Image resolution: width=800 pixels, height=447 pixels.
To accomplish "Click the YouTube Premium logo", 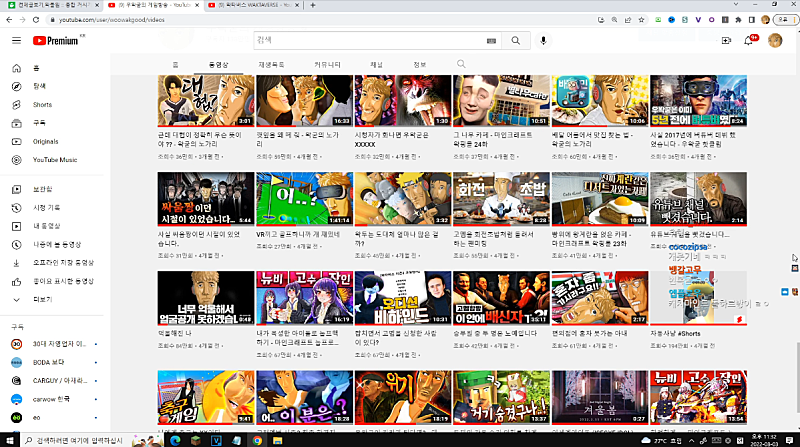I will [x=56, y=41].
